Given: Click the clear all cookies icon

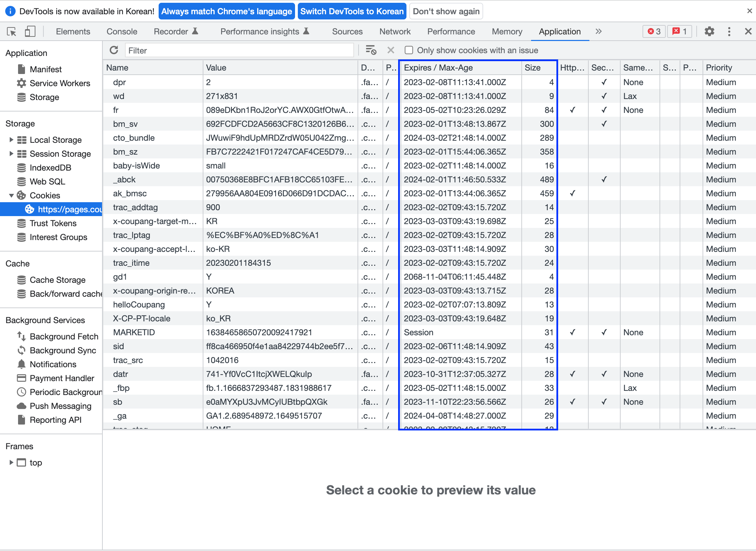Looking at the screenshot, I should (x=371, y=50).
